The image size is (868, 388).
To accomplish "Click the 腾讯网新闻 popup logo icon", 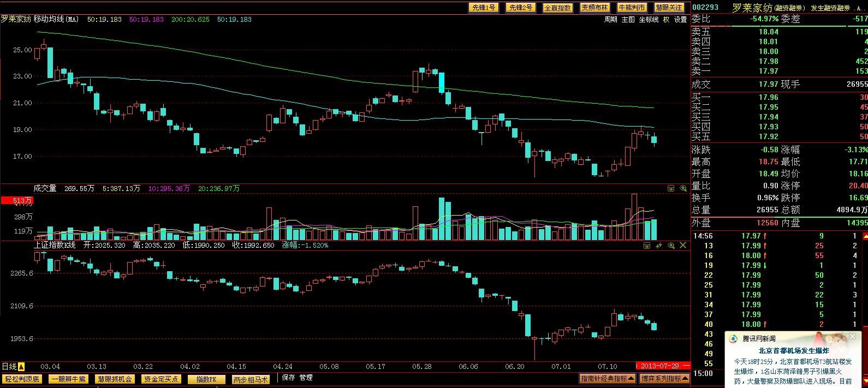I will coord(734,338).
